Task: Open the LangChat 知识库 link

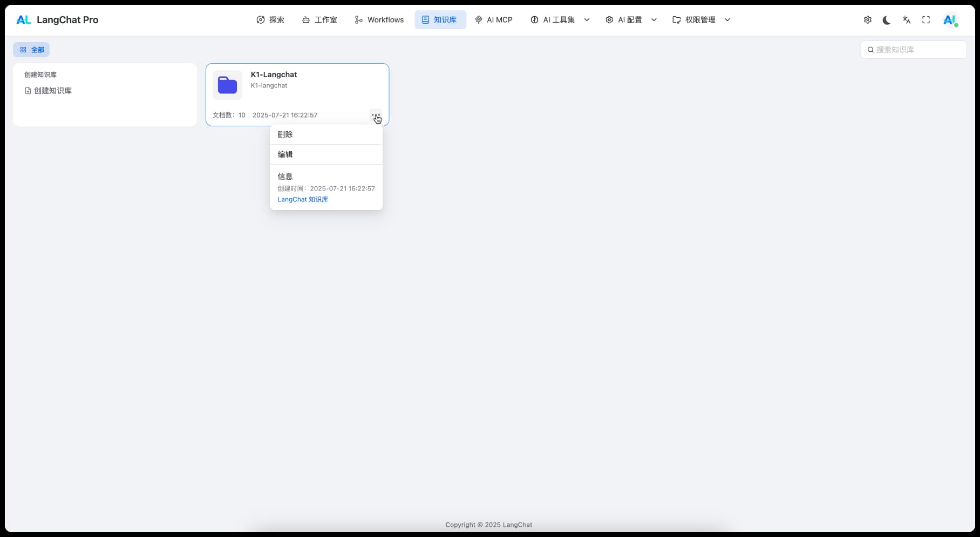Action: pyautogui.click(x=303, y=200)
